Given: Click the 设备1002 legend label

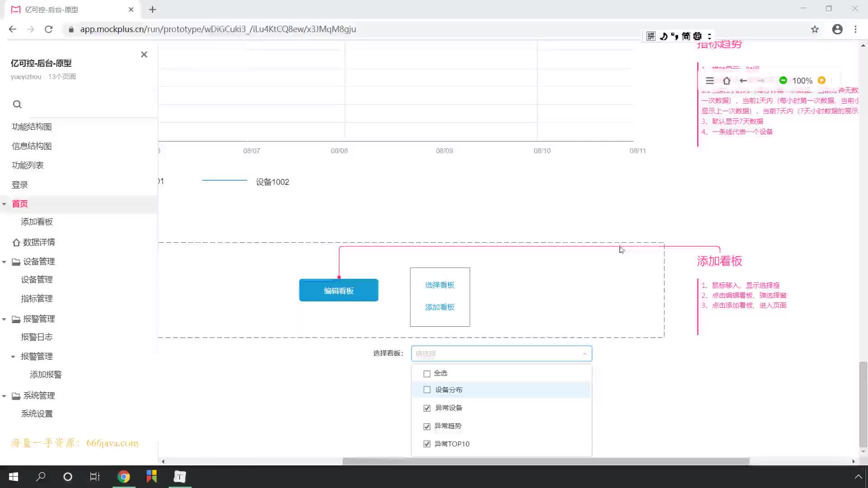Looking at the screenshot, I should (x=272, y=182).
